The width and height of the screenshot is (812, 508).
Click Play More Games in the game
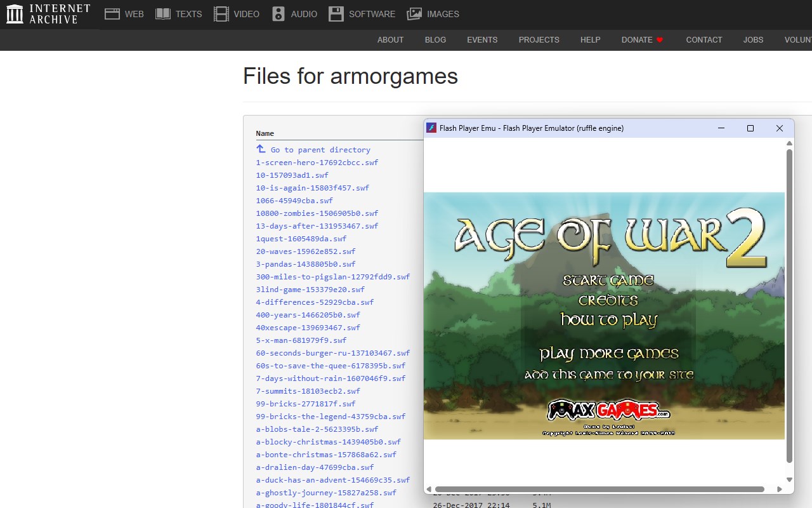coord(609,354)
